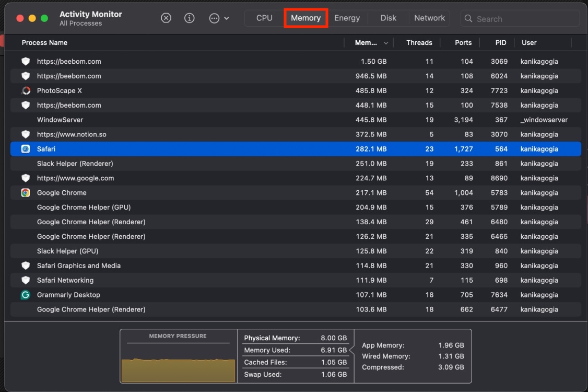Click the icon next to https://www.google.com
The image size is (588, 392).
pyautogui.click(x=26, y=178)
